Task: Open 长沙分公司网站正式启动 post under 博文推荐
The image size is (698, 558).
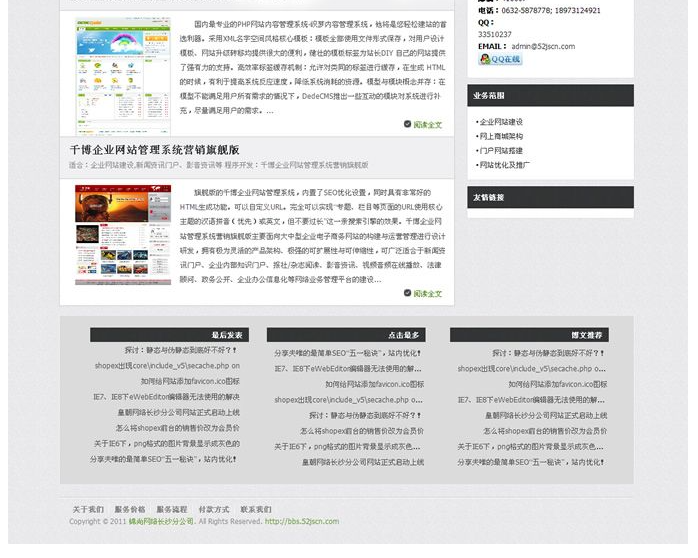Action: (546, 416)
